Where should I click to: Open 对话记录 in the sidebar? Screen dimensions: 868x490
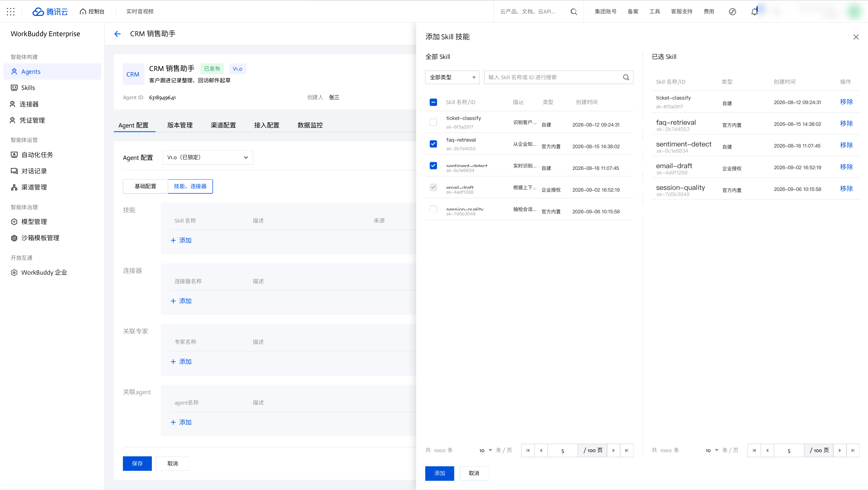pos(52,171)
